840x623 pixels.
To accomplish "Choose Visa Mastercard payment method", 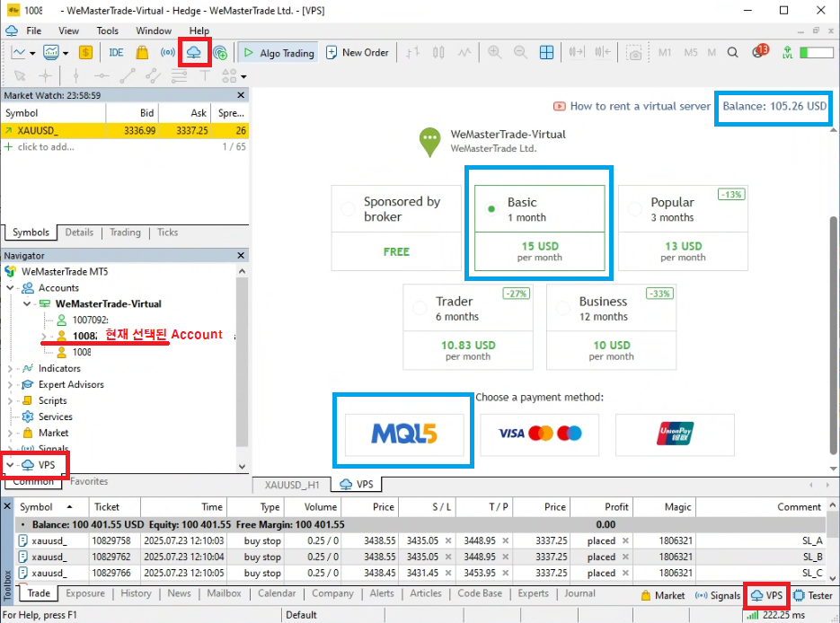I will point(539,434).
